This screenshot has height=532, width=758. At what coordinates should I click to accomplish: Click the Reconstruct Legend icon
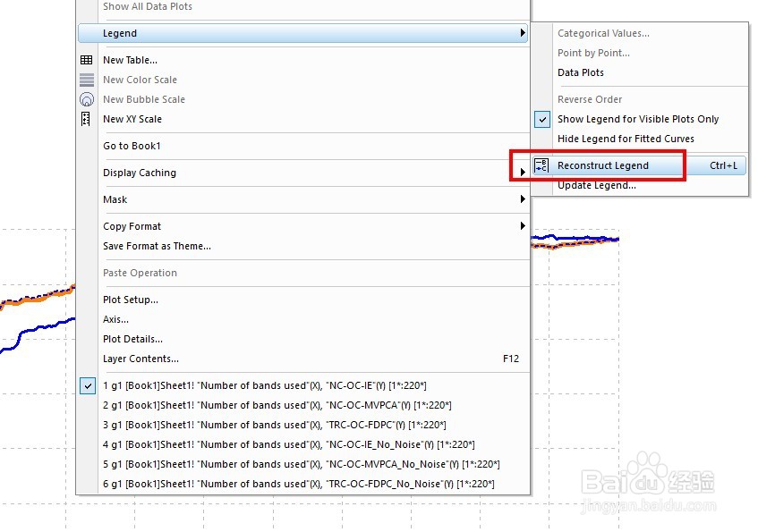541,165
